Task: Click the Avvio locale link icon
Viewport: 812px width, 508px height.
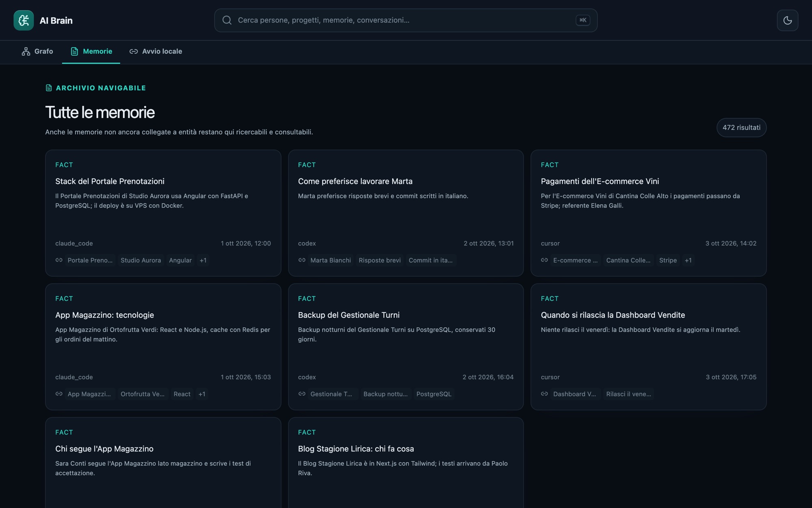Action: [x=134, y=52]
